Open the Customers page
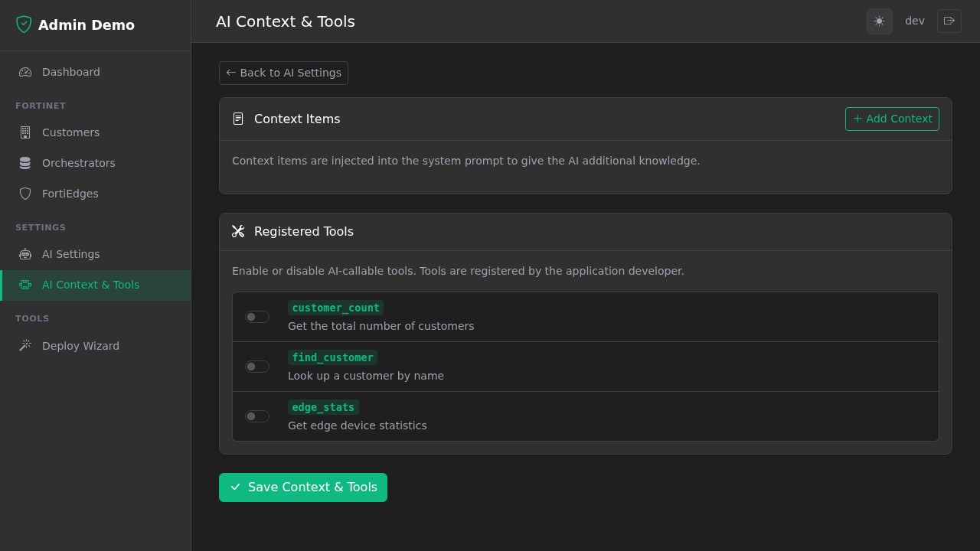 click(95, 132)
